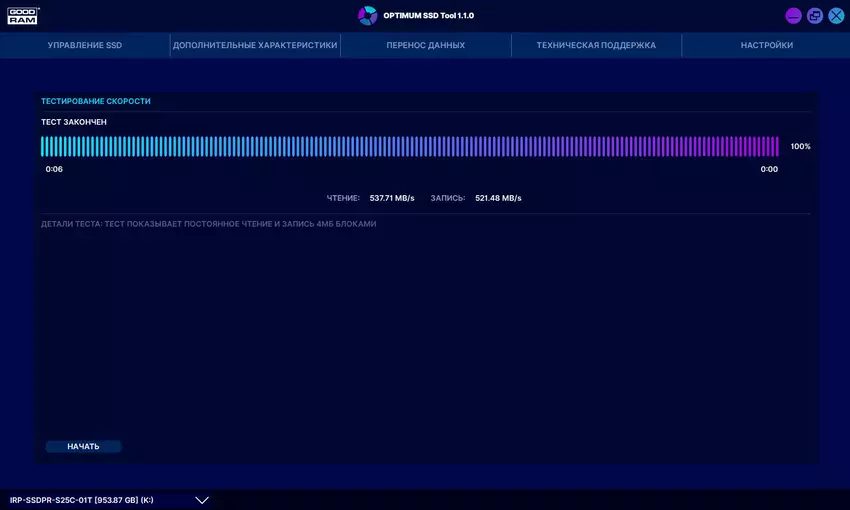Click the Детали теста description line
This screenshot has height=510, width=850.
tap(208, 224)
